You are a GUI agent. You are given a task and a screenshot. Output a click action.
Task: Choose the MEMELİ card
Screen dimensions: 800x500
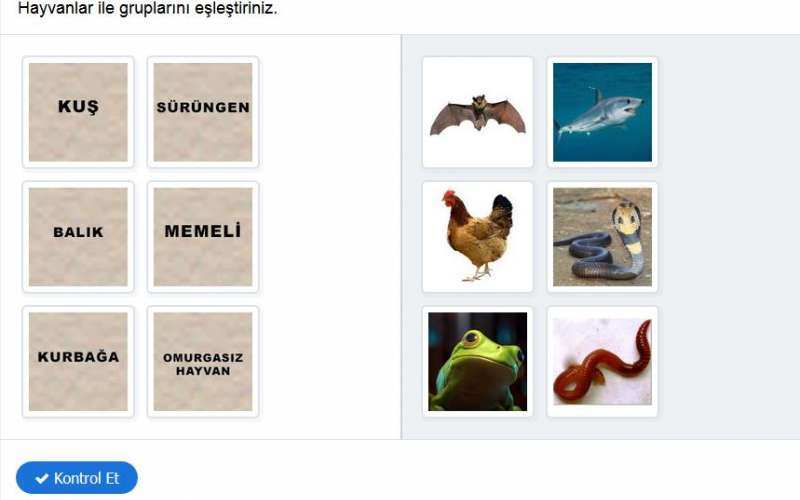[x=203, y=237]
